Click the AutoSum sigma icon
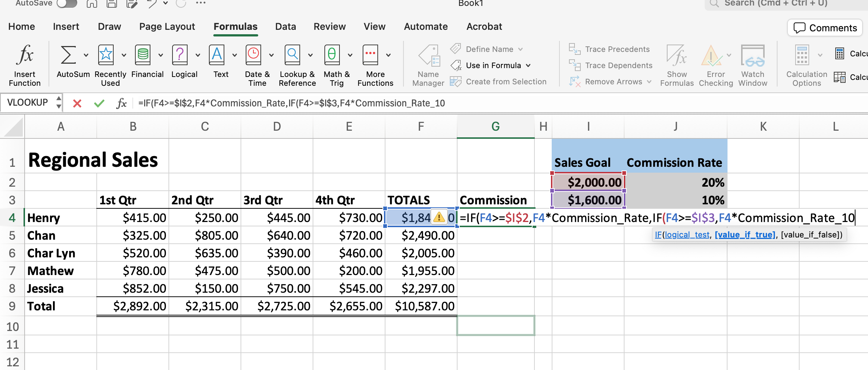 68,55
